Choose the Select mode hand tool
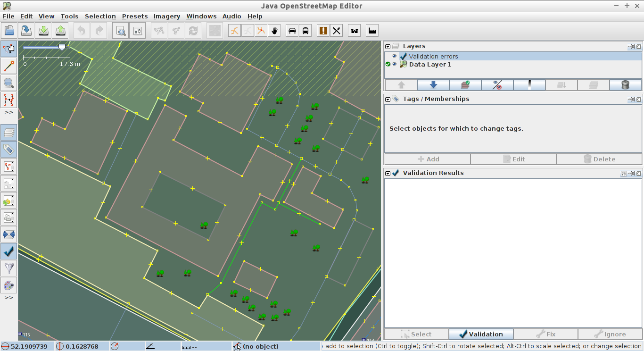 click(9, 49)
